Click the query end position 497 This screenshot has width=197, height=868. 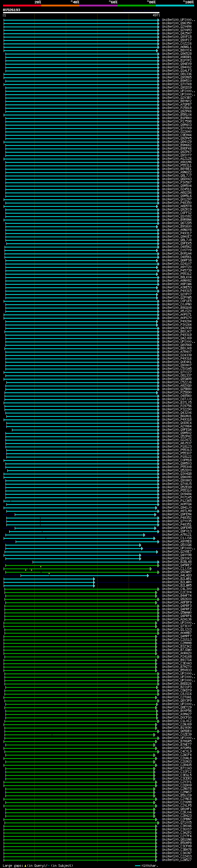click(155, 15)
